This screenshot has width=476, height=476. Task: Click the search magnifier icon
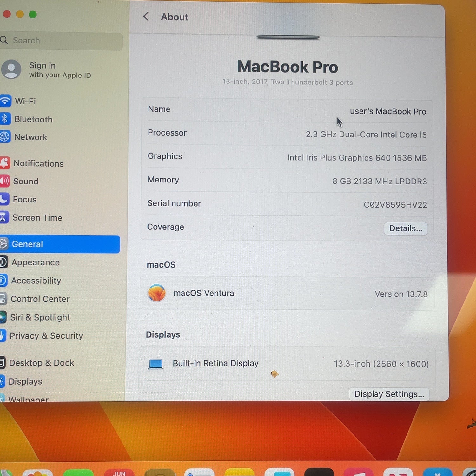coord(4,40)
